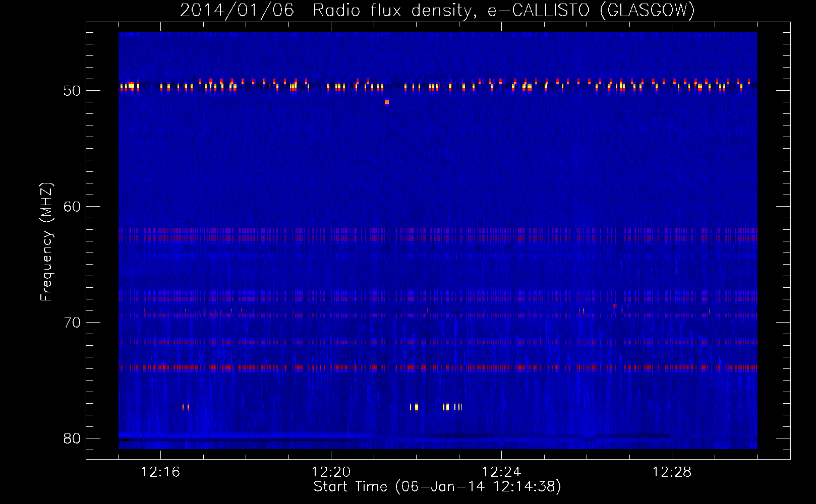Click the plot title '2014/01/06 Radio flux density, e-CALLISTO (GLASGOW)'
Image resolution: width=816 pixels, height=504 pixels.
437,10
